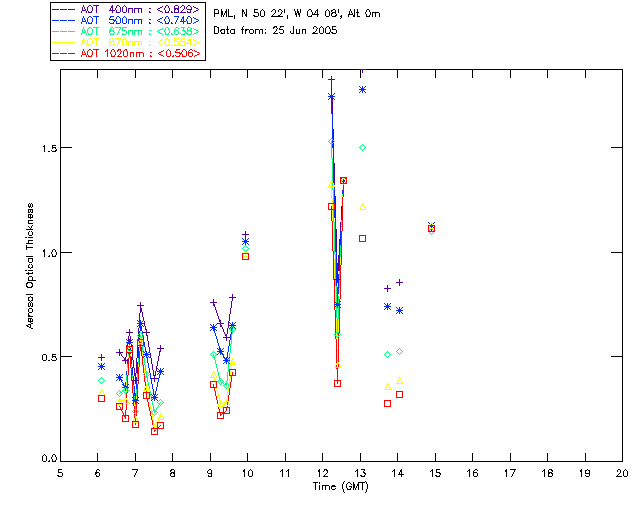The image size is (640, 512).
Task: Click y-axis tick label 1.0
Action: point(49,253)
